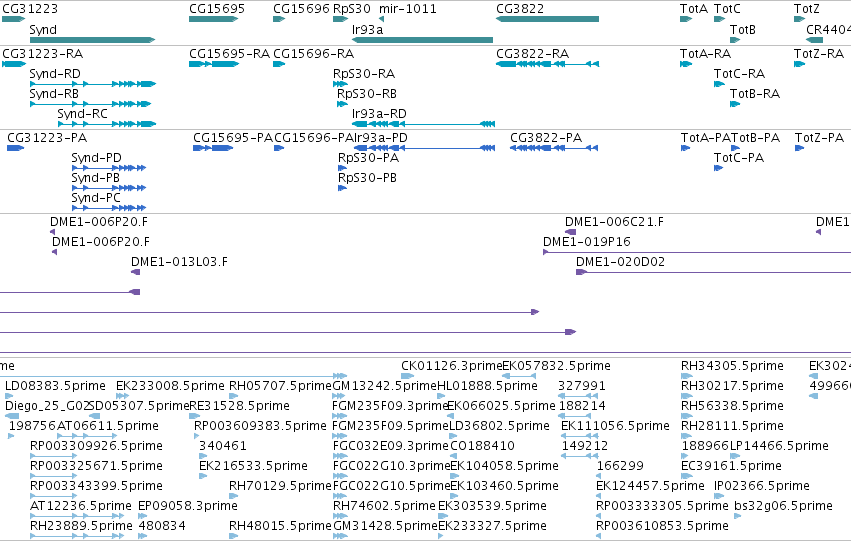851x541 pixels.
Task: Click the Ir93a-PD CDS feature
Action: pyautogui.click(x=424, y=148)
